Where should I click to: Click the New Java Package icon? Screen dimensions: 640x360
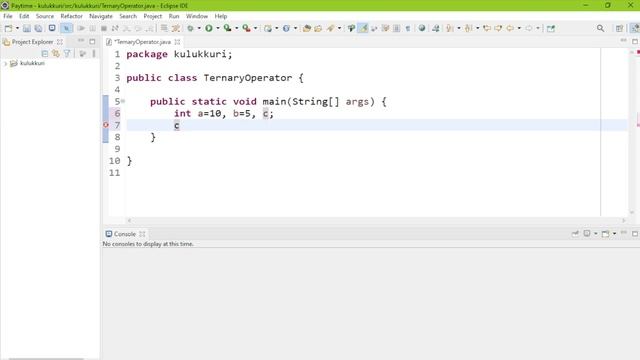tap(268, 28)
